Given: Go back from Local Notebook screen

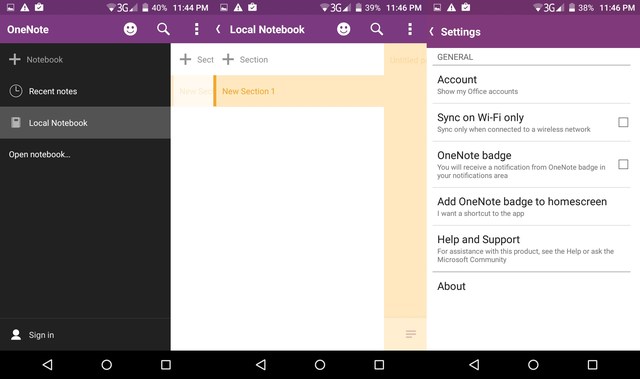Looking at the screenshot, I should point(218,29).
